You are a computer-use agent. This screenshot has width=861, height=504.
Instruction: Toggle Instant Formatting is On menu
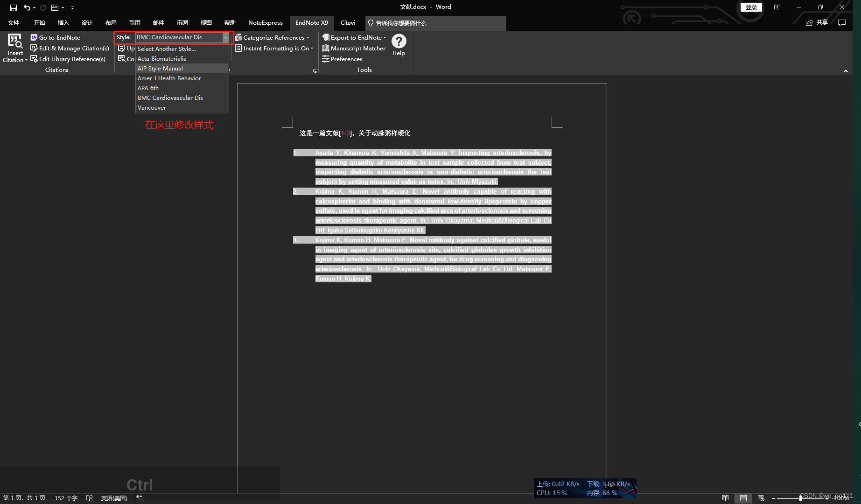pyautogui.click(x=274, y=48)
